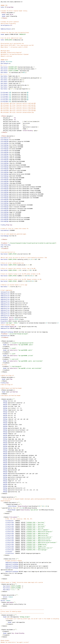Click the '<IfModule mod_expires.c>' opening tag

pyautogui.click(x=8, y=136)
